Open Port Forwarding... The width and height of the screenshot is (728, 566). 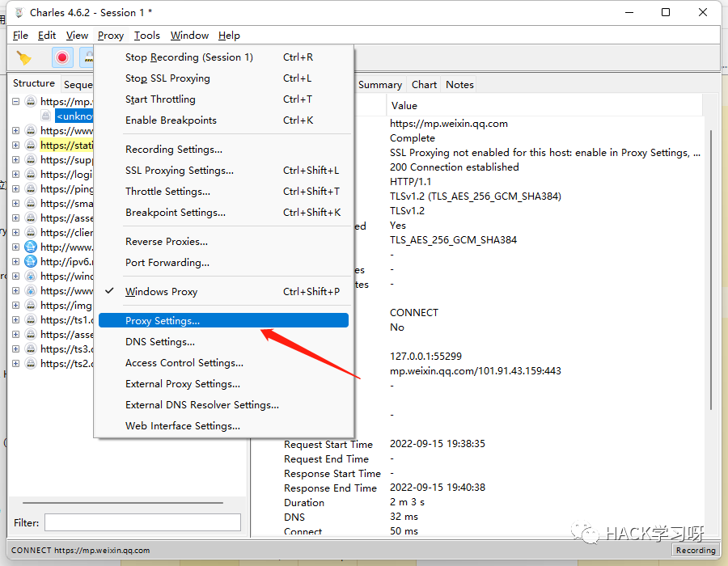point(223,262)
